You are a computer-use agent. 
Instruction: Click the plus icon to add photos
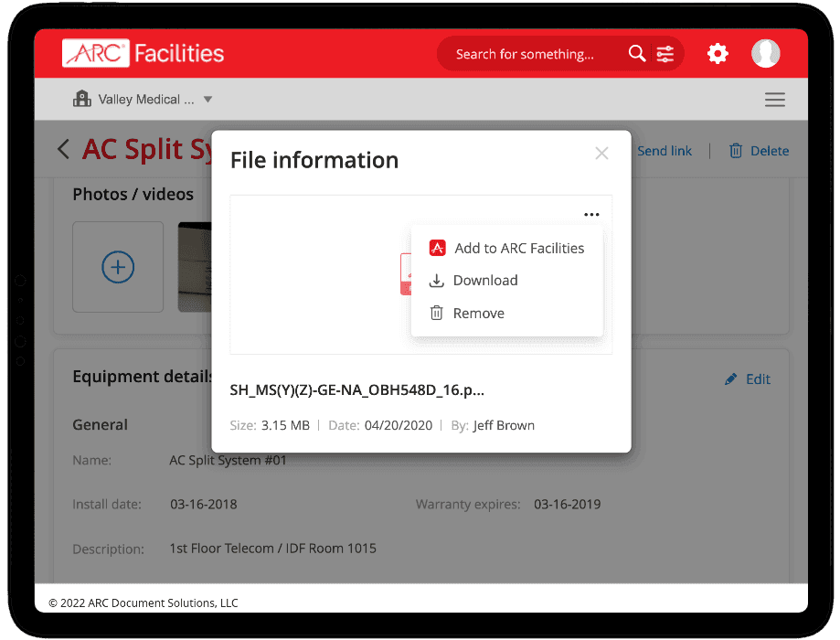(118, 266)
